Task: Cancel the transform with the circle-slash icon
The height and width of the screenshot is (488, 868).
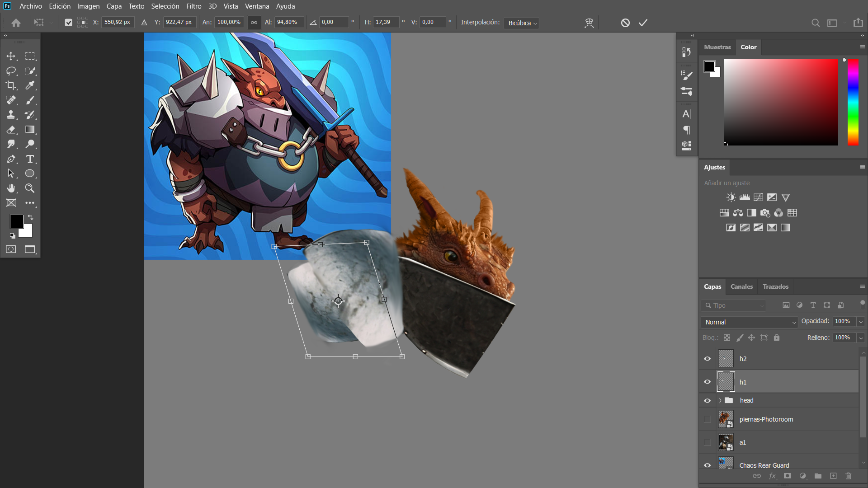Action: (625, 23)
